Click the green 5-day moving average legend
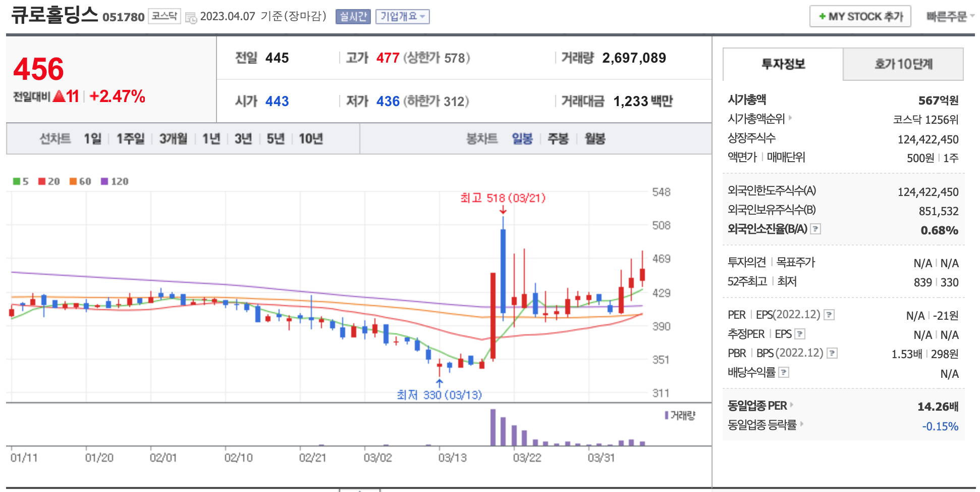The width and height of the screenshot is (980, 492). 20,181
